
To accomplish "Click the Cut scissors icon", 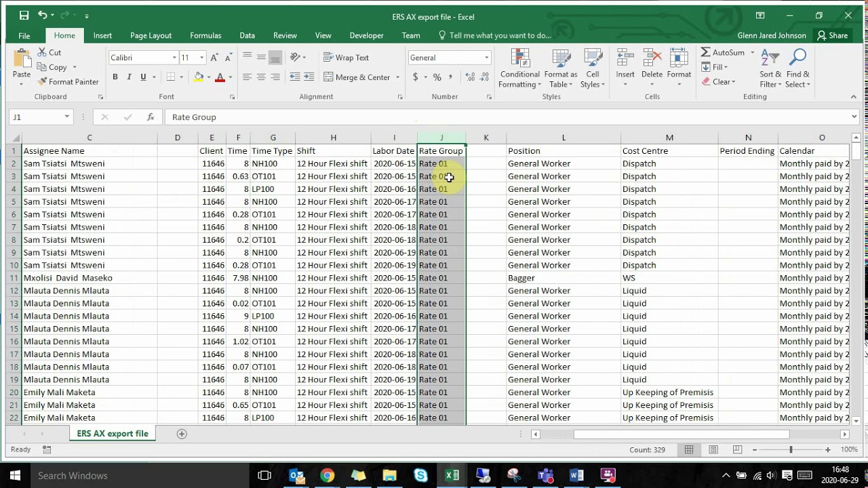I will click(x=42, y=52).
